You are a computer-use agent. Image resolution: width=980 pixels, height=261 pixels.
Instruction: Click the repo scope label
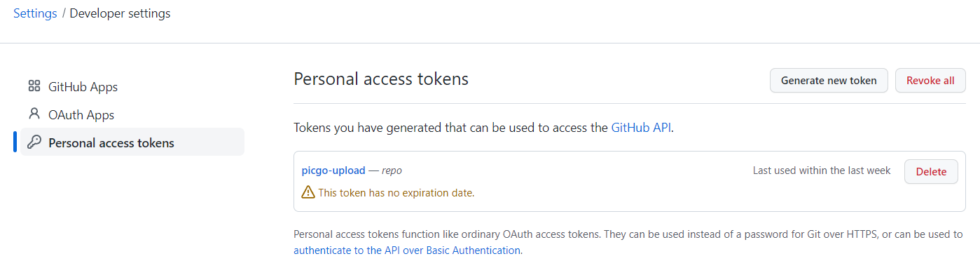[392, 170]
